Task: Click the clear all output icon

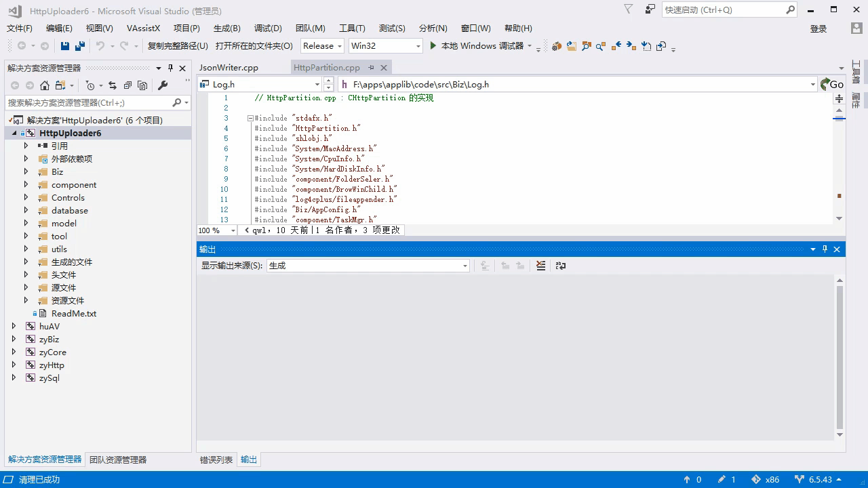Action: tap(540, 266)
